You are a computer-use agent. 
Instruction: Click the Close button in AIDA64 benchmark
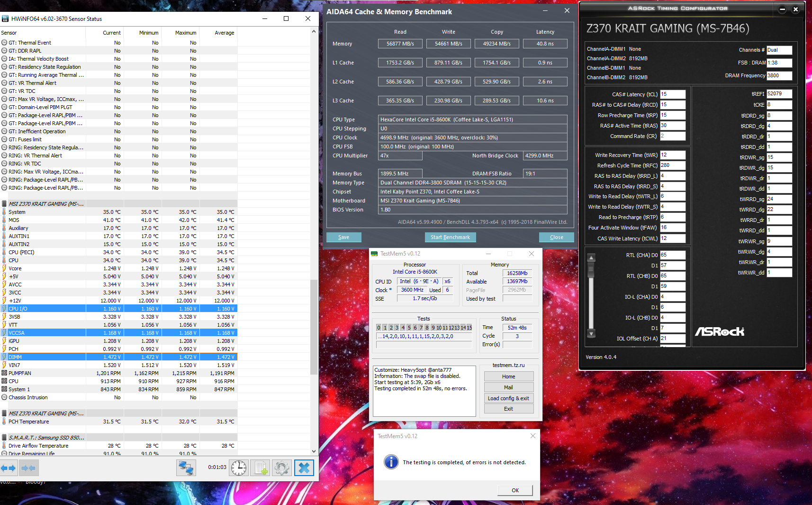(x=557, y=237)
